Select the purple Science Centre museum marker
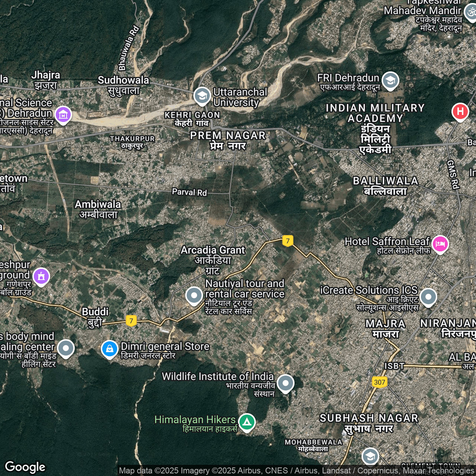The height and width of the screenshot is (476, 476). coord(63,115)
